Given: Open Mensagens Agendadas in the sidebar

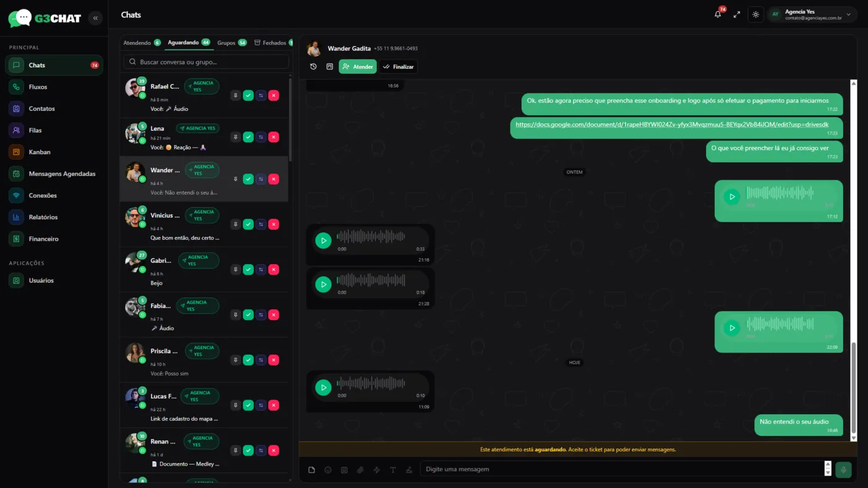Looking at the screenshot, I should pyautogui.click(x=54, y=174).
